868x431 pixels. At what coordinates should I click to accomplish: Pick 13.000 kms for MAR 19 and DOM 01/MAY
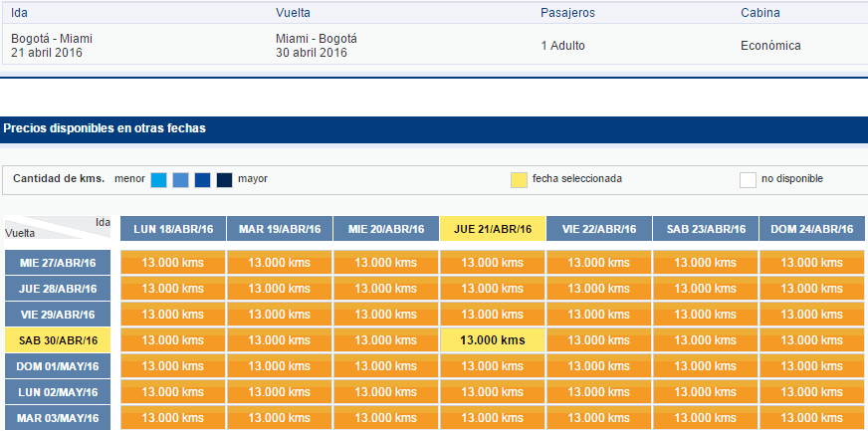click(x=280, y=365)
